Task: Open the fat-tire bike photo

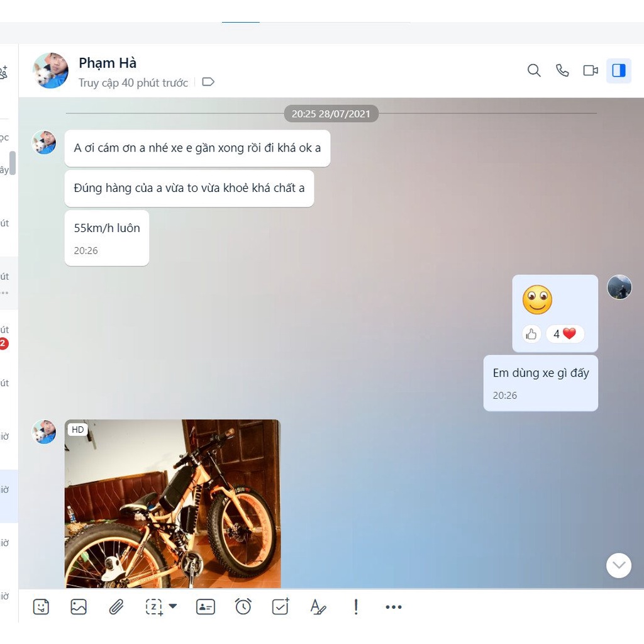Action: click(173, 503)
